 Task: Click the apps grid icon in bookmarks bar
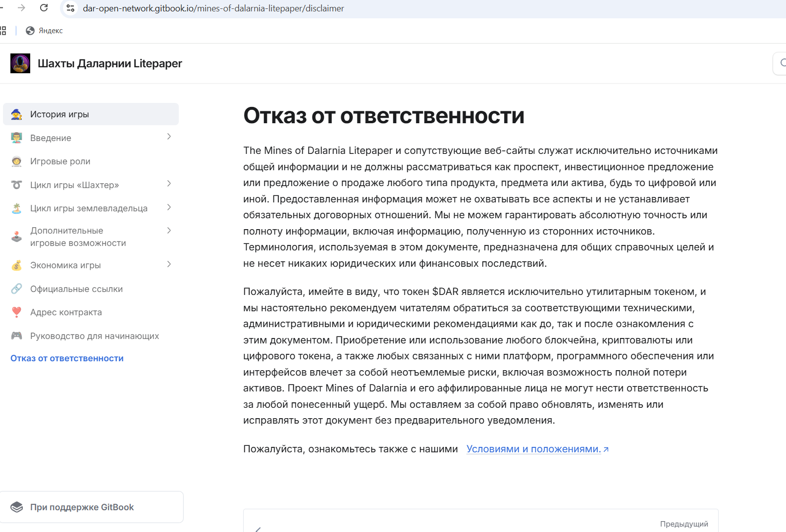pyautogui.click(x=3, y=31)
